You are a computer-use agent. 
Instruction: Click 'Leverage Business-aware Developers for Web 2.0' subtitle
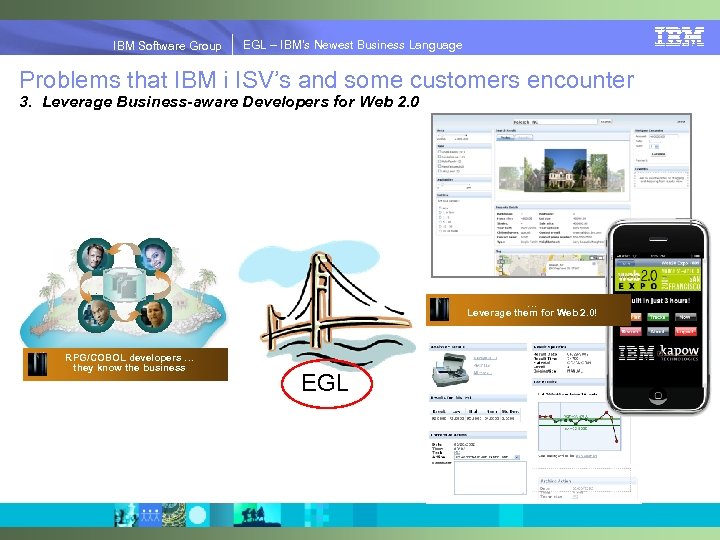click(231, 101)
